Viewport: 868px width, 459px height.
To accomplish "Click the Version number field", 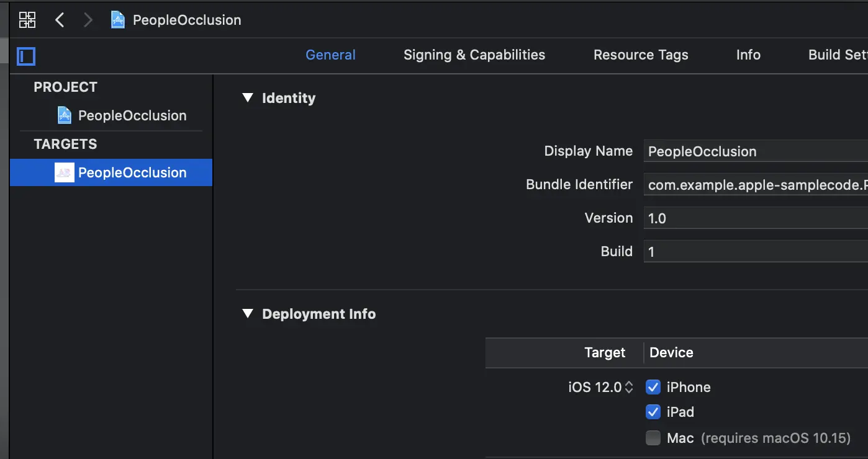I will pyautogui.click(x=755, y=218).
